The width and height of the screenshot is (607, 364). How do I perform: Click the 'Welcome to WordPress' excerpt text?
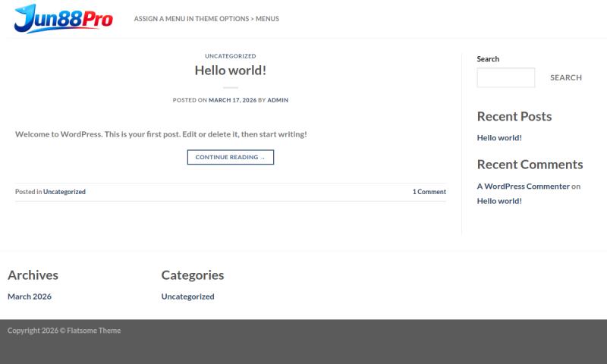[x=161, y=134]
